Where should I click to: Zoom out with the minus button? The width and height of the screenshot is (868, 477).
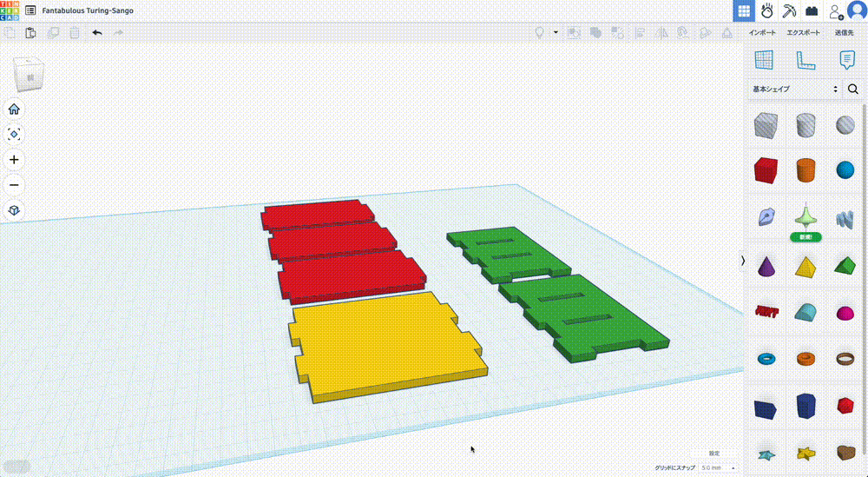pos(14,185)
